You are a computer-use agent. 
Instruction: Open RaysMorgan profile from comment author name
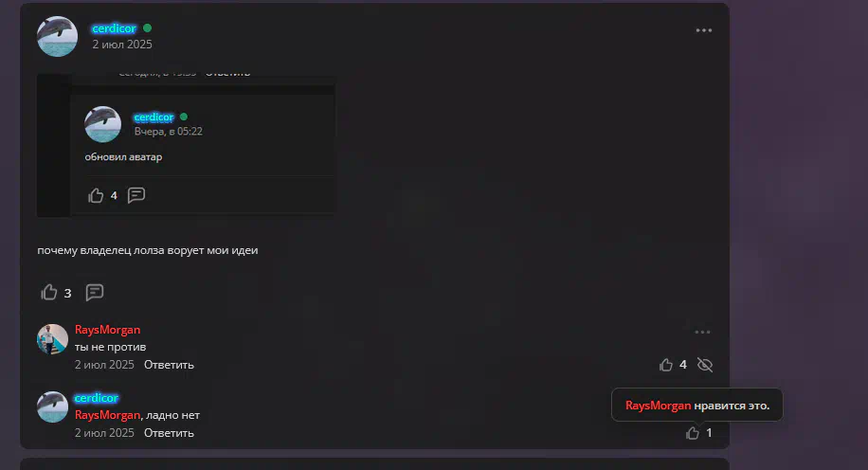tap(107, 330)
